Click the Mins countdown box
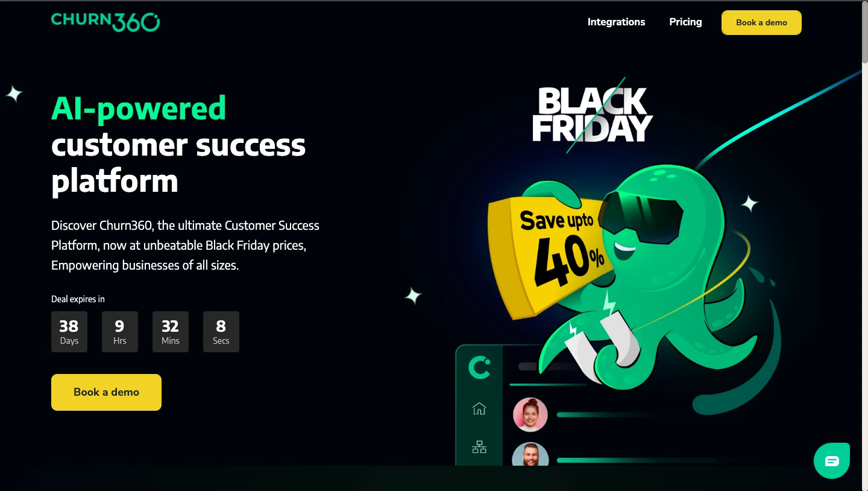 (x=171, y=332)
